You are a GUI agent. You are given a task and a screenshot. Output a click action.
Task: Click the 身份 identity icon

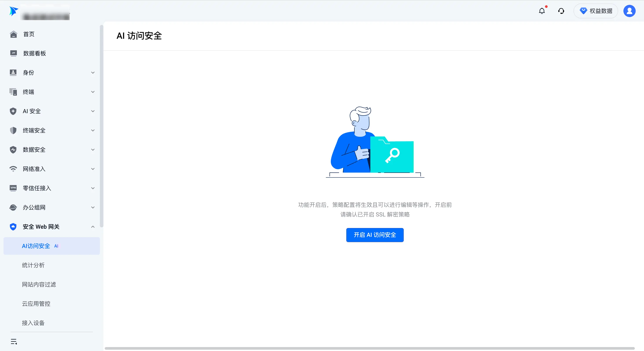coord(13,73)
